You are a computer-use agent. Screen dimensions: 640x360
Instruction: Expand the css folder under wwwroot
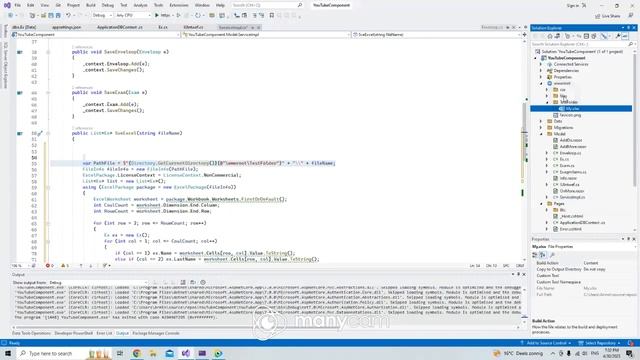click(x=547, y=90)
